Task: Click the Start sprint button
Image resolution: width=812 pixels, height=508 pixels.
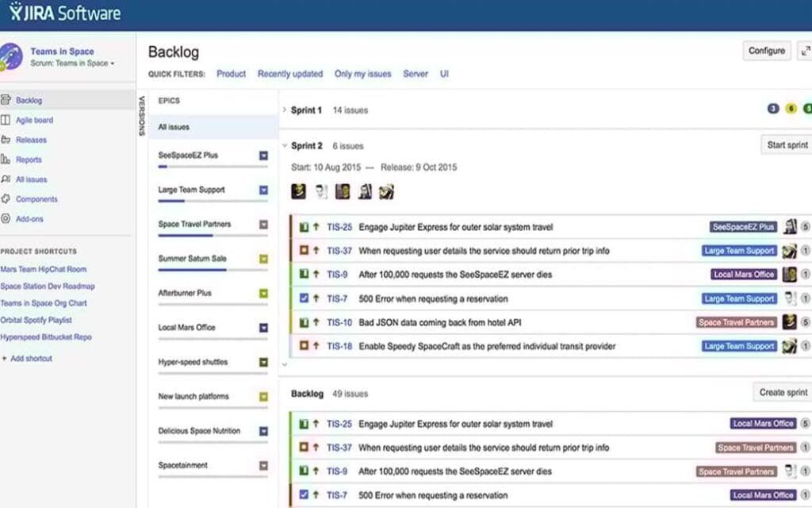Action: 787,144
